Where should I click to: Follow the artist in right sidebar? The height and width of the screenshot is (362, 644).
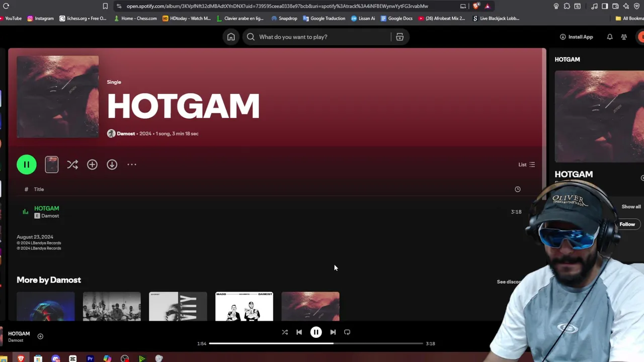pyautogui.click(x=627, y=224)
